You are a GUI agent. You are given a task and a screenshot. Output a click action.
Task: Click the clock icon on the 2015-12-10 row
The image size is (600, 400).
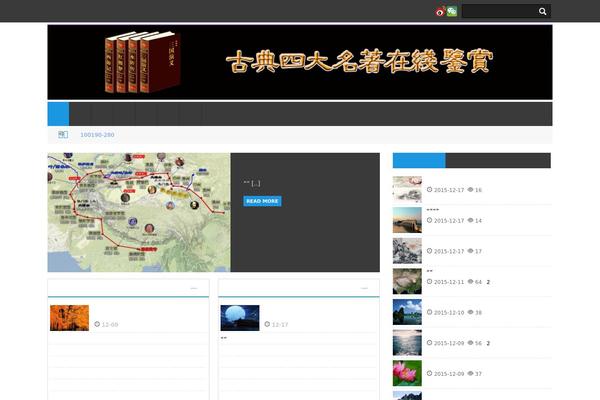click(429, 312)
